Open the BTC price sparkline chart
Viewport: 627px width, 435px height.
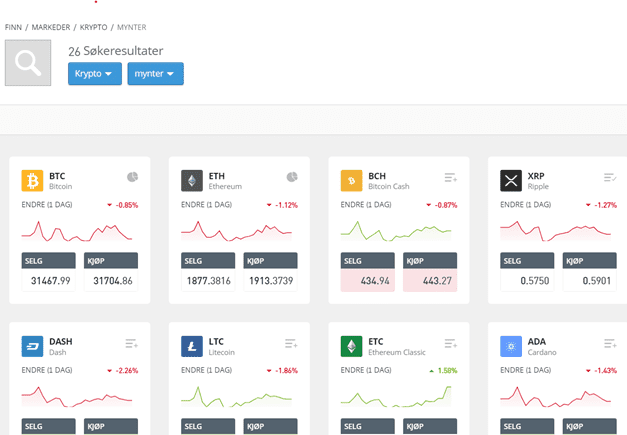click(77, 231)
